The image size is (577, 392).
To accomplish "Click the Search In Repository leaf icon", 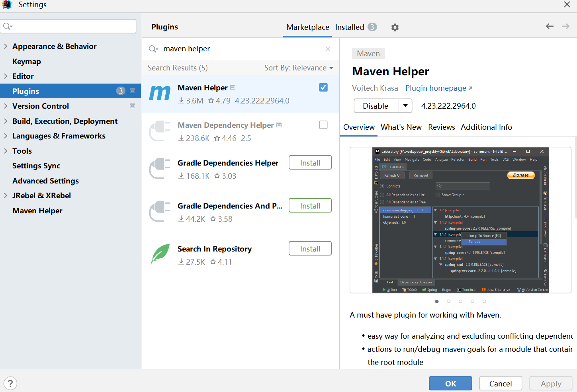I will coord(160,254).
